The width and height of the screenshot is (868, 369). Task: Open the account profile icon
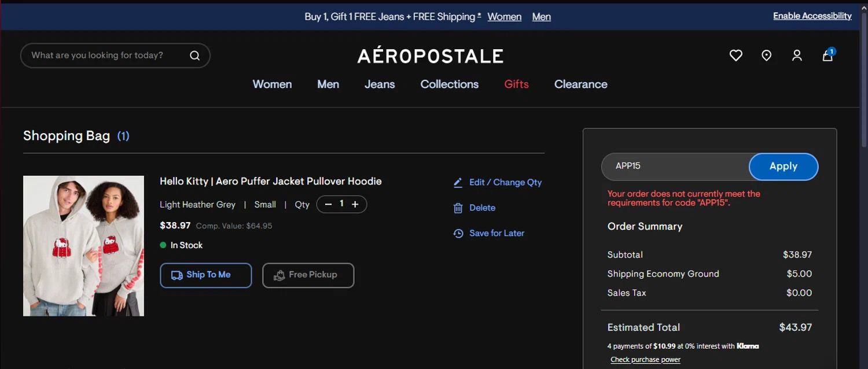click(x=797, y=56)
